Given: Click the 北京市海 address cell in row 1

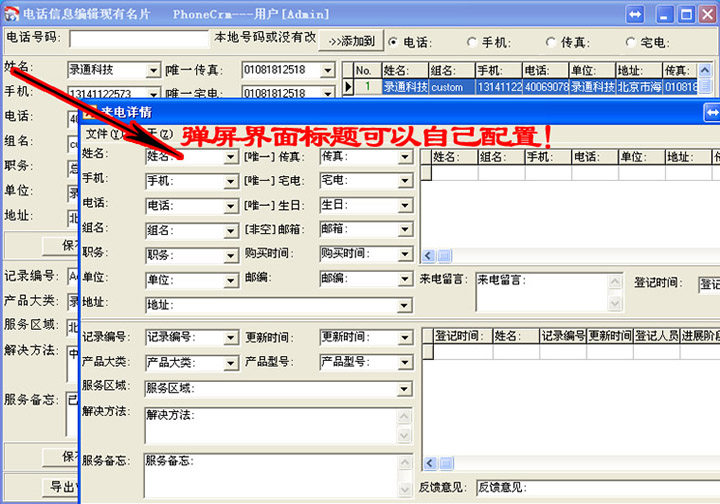Looking at the screenshot, I should [x=639, y=86].
